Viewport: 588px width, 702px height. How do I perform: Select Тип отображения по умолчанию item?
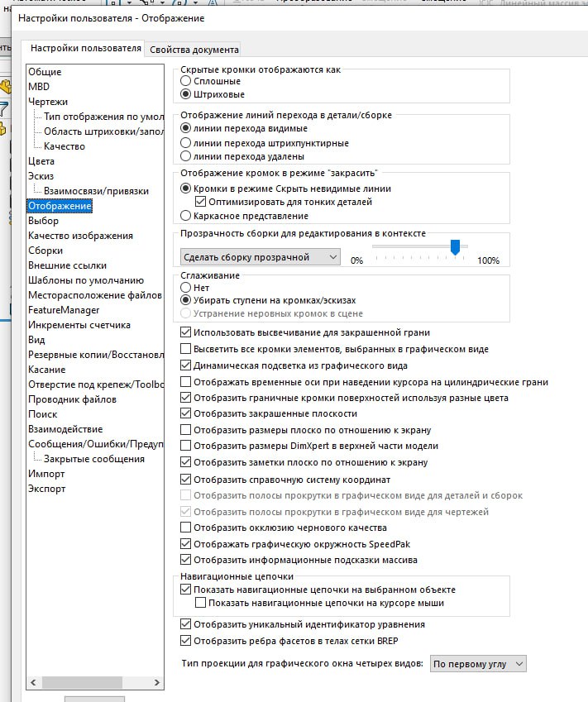(103, 117)
